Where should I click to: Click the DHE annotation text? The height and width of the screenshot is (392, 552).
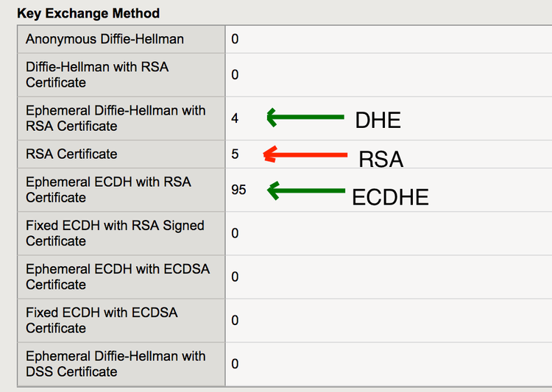pyautogui.click(x=378, y=121)
